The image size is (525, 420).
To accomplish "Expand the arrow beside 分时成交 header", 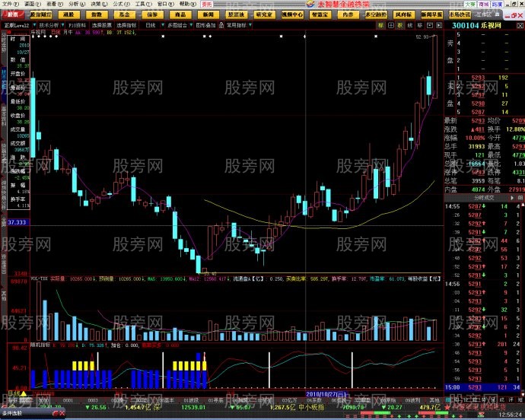I will pyautogui.click(x=512, y=198).
